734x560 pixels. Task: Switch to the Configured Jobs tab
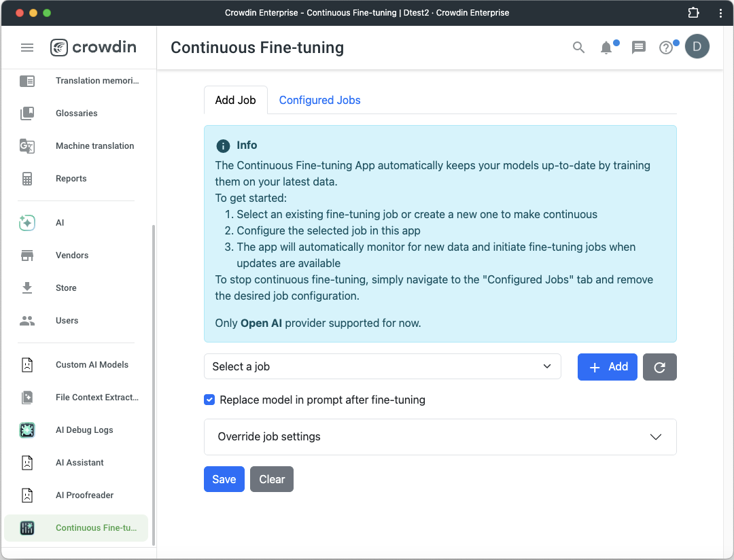coord(319,100)
